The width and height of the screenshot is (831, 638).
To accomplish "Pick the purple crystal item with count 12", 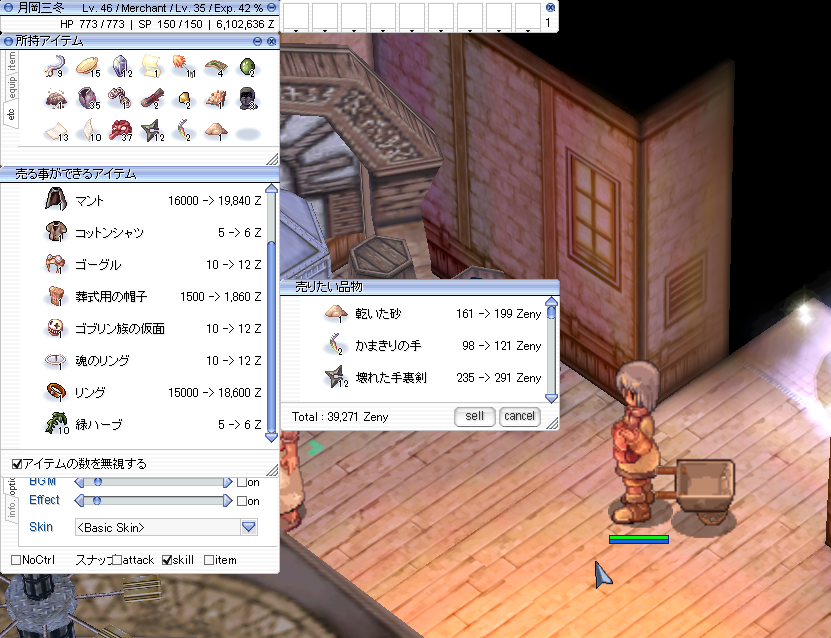I will pyautogui.click(x=121, y=67).
